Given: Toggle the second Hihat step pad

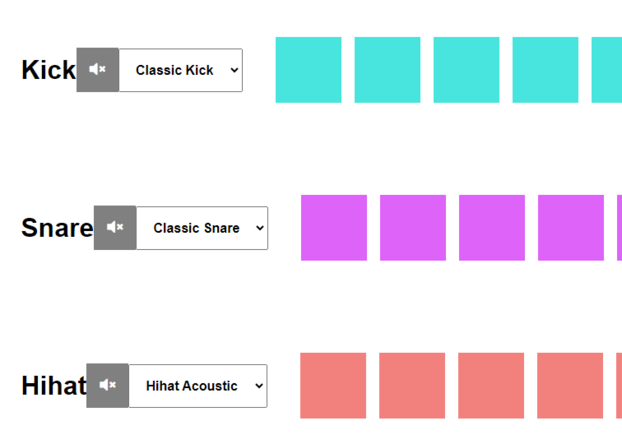Looking at the screenshot, I should [412, 386].
